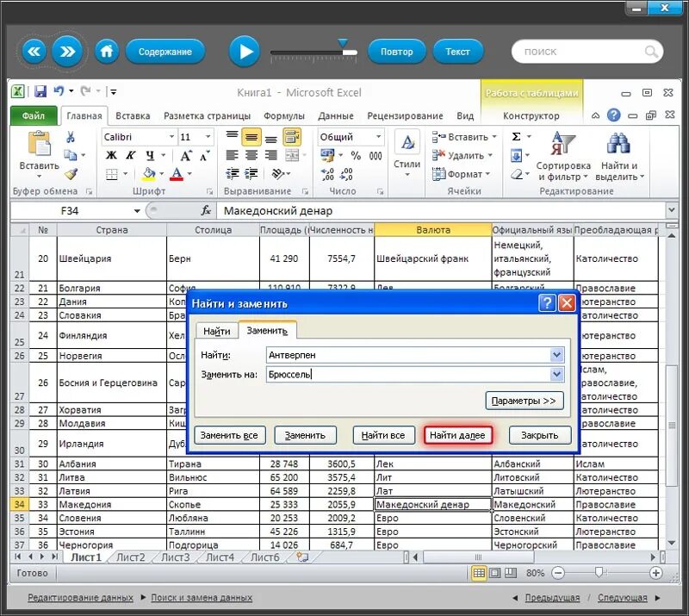Cut selection with the scissors icon
Screen dimensions: 689x616
(x=71, y=137)
